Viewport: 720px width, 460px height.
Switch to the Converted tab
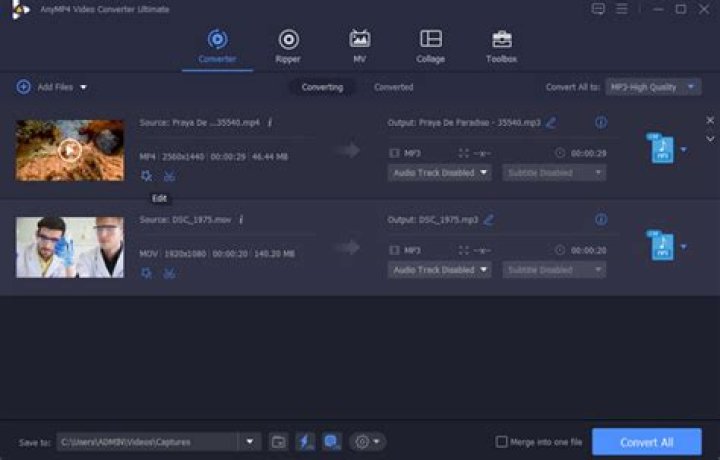[393, 87]
